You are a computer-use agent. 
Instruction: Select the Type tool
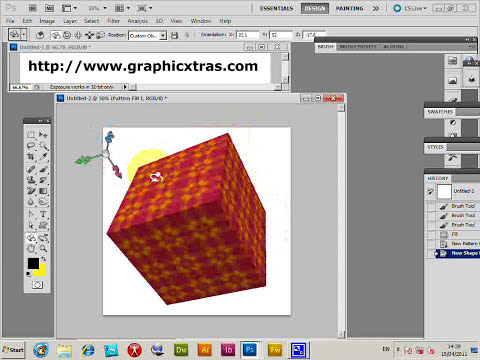click(x=43, y=214)
